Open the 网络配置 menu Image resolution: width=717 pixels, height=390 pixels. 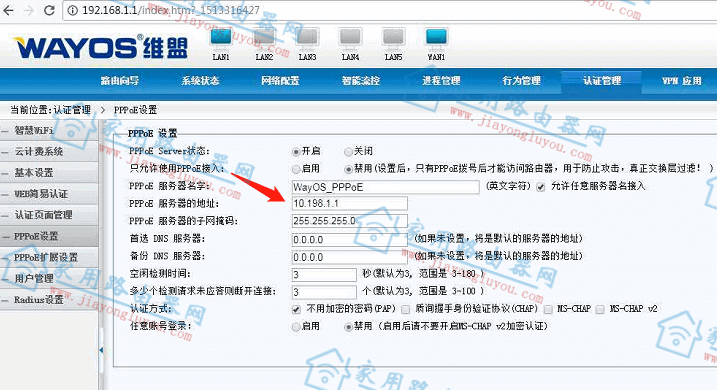(280, 81)
